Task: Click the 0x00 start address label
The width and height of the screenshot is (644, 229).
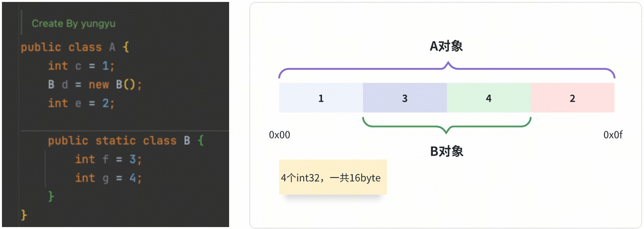Action: (279, 135)
